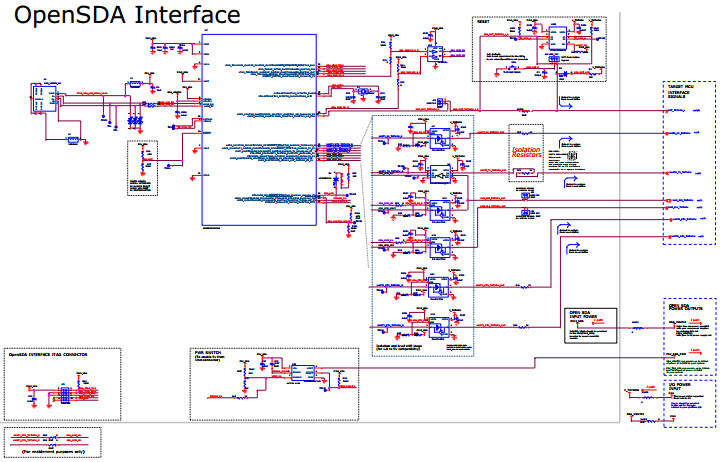Click the "OPEN SDA POWER OUTPUTS" heading
The width and height of the screenshot is (721, 462).
click(x=688, y=309)
